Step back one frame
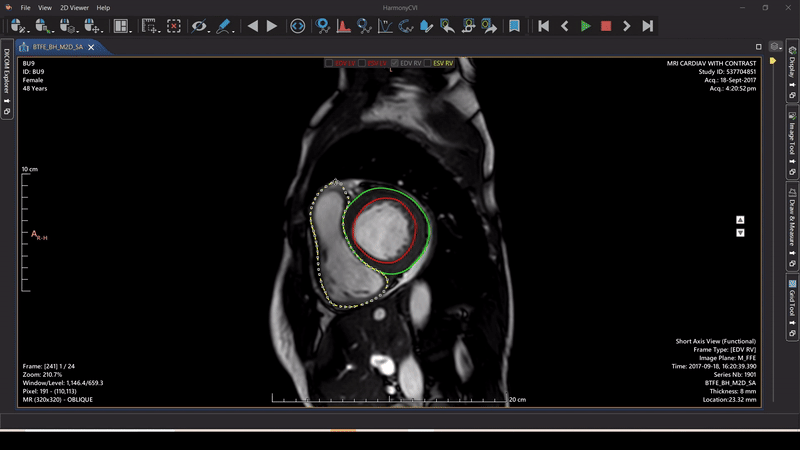The image size is (800, 450). click(x=564, y=26)
